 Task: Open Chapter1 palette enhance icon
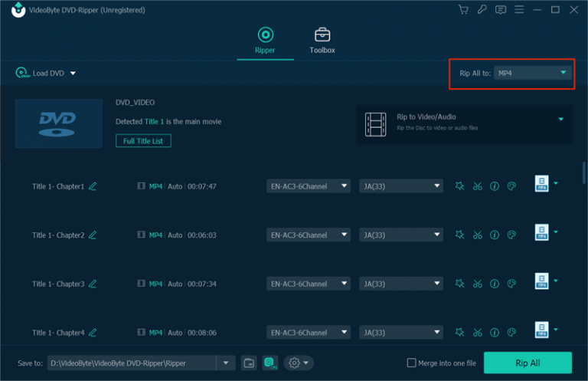click(511, 186)
